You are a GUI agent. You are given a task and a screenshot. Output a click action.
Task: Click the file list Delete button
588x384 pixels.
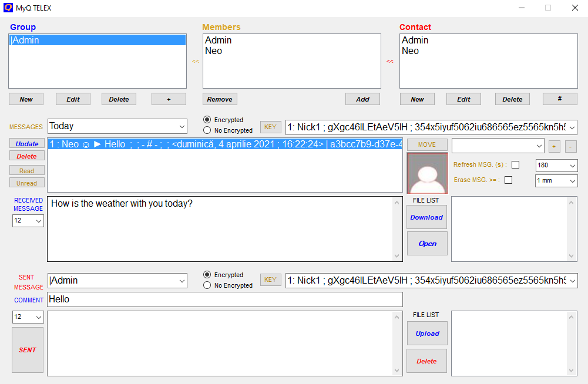[426, 361]
